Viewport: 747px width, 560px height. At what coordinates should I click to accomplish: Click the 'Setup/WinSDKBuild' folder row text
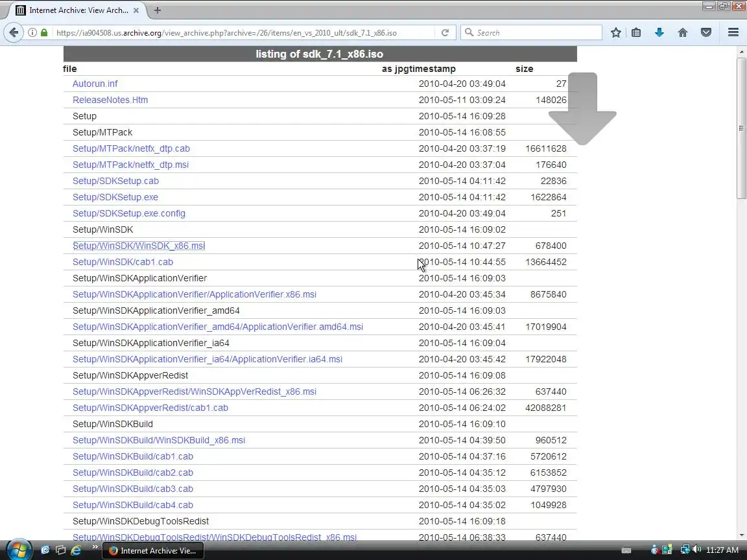[x=112, y=424]
